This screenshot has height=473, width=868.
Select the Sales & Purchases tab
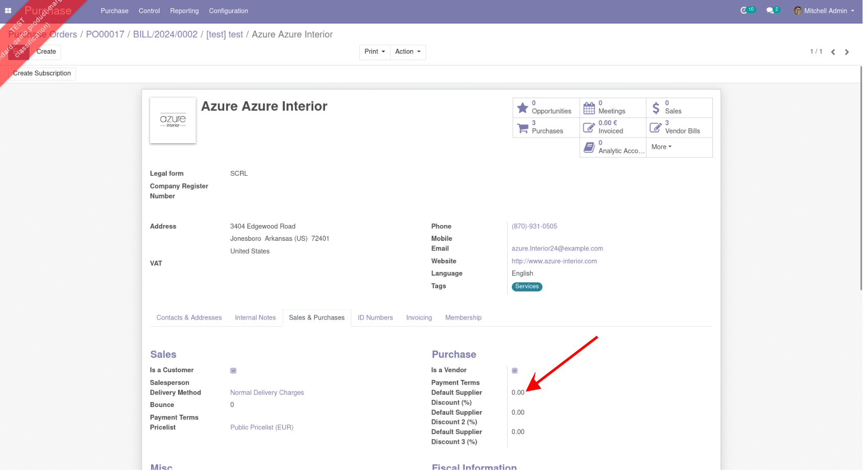point(317,318)
